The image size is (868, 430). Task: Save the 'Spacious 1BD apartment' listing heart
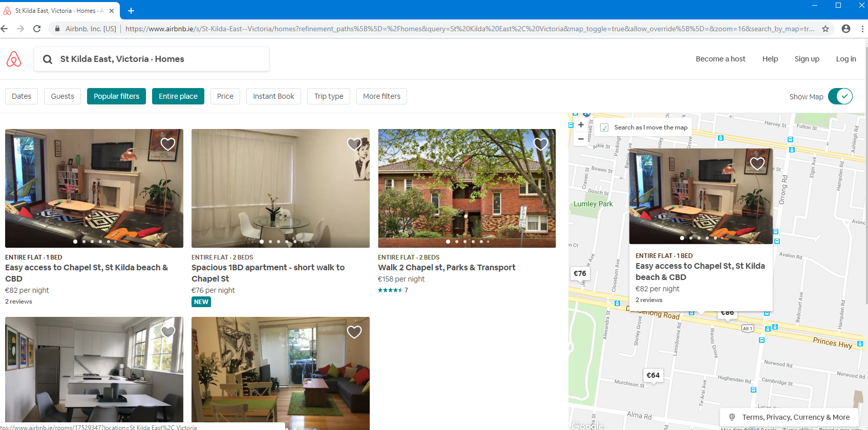354,144
